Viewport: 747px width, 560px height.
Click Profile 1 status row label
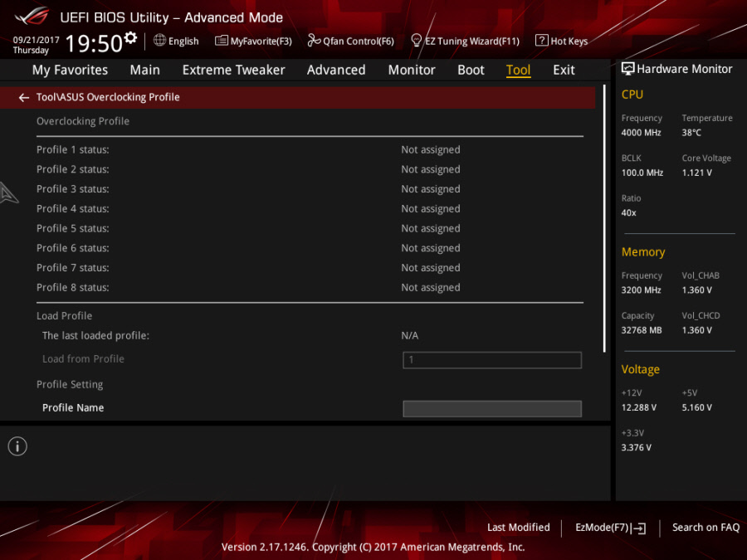[73, 149]
